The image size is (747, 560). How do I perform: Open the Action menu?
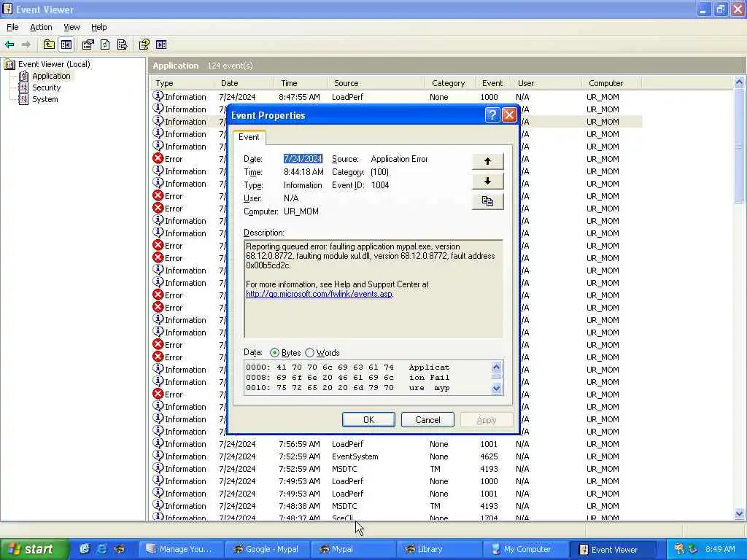pos(41,27)
